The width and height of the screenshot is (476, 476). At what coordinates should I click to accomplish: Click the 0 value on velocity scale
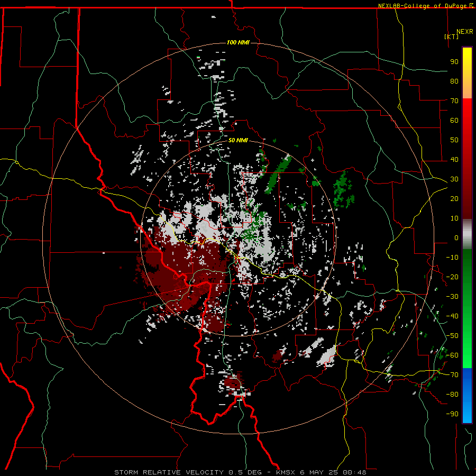456,237
